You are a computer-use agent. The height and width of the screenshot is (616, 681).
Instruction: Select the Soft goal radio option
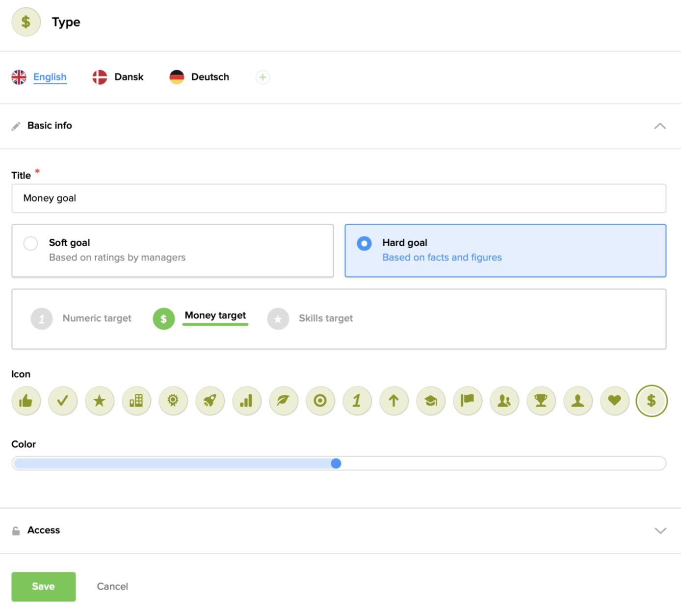pos(31,243)
